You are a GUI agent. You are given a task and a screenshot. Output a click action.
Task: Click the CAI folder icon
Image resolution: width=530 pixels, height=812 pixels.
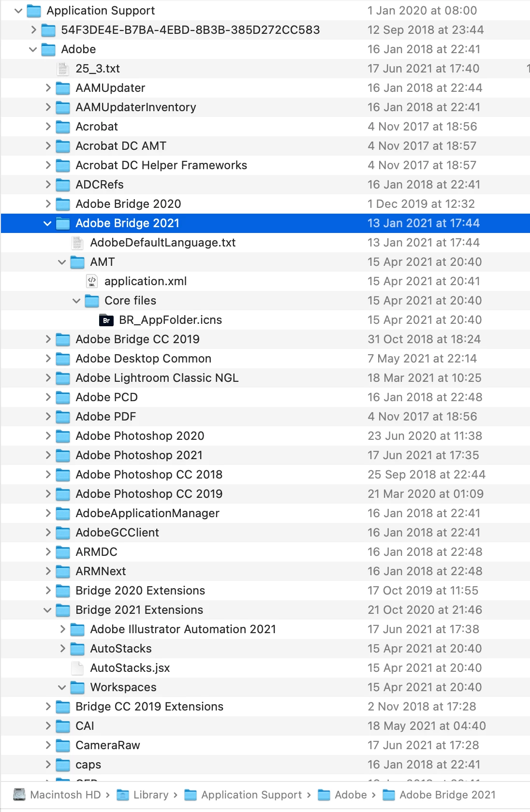[x=63, y=726]
